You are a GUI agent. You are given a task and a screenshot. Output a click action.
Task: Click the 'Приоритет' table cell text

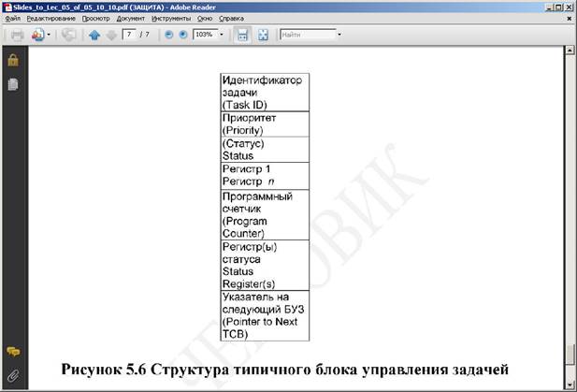pyautogui.click(x=249, y=118)
